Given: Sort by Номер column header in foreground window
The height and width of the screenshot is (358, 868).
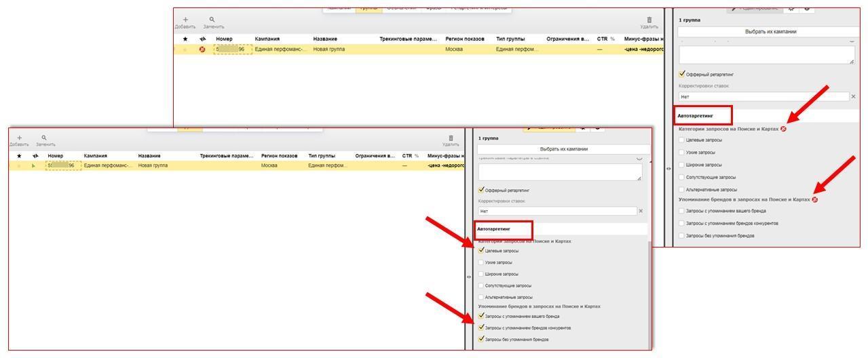Looking at the screenshot, I should [56, 156].
